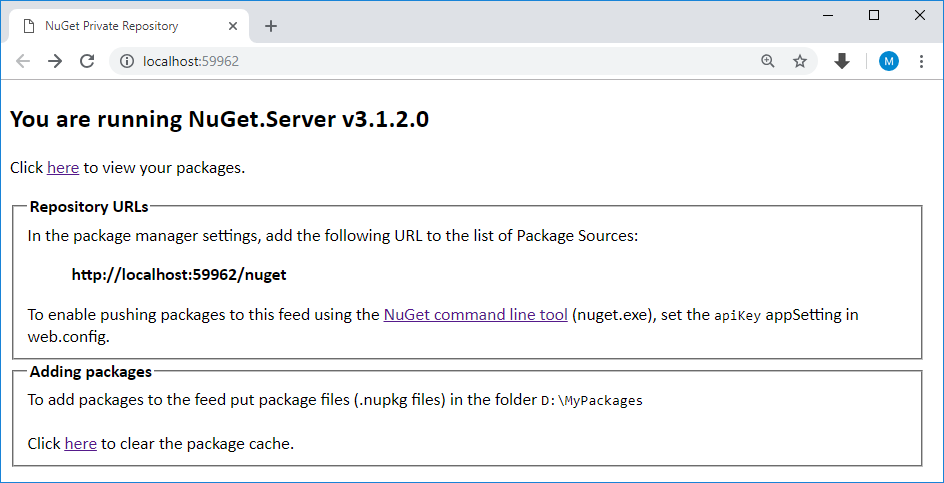This screenshot has height=483, width=944.
Task: Maximize the browser window
Action: click(874, 16)
